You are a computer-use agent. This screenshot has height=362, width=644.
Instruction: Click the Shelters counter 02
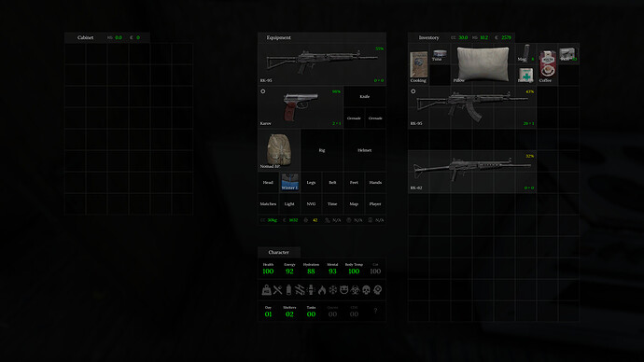click(x=289, y=314)
